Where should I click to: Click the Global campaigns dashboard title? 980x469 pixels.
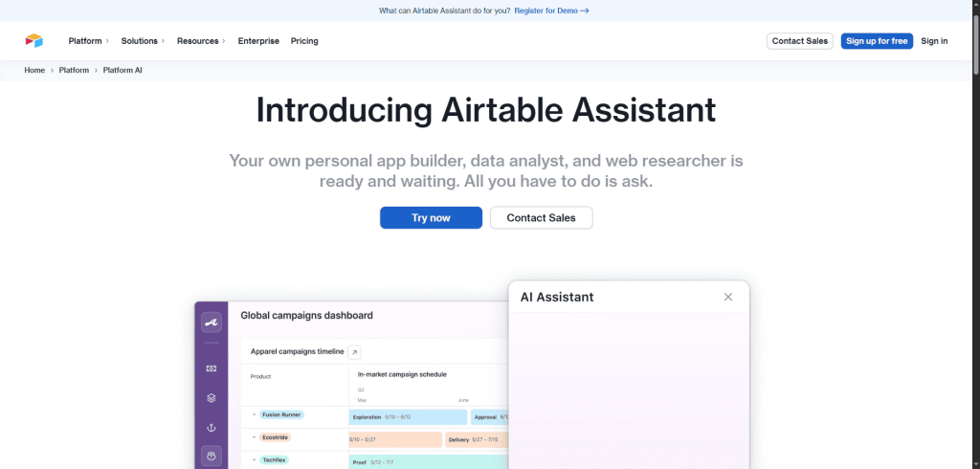click(306, 315)
